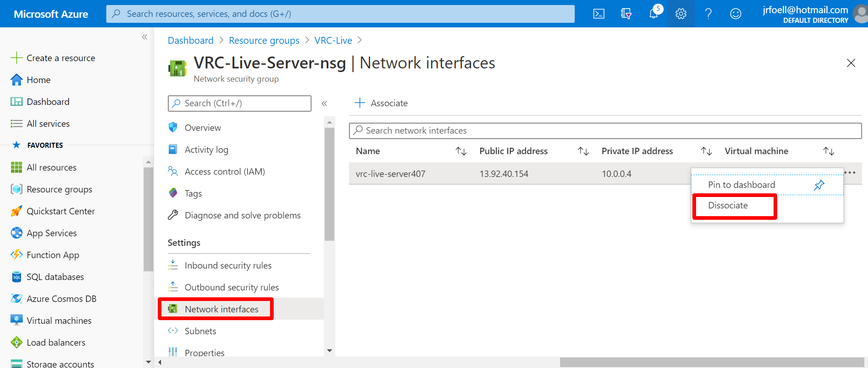Focus the Search network interfaces field
This screenshot has width=868, height=368.
(605, 130)
